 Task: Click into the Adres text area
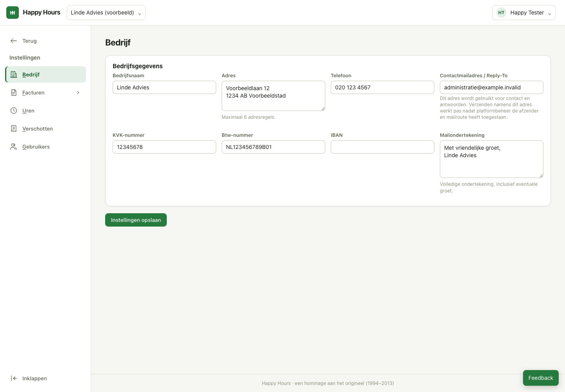click(273, 96)
